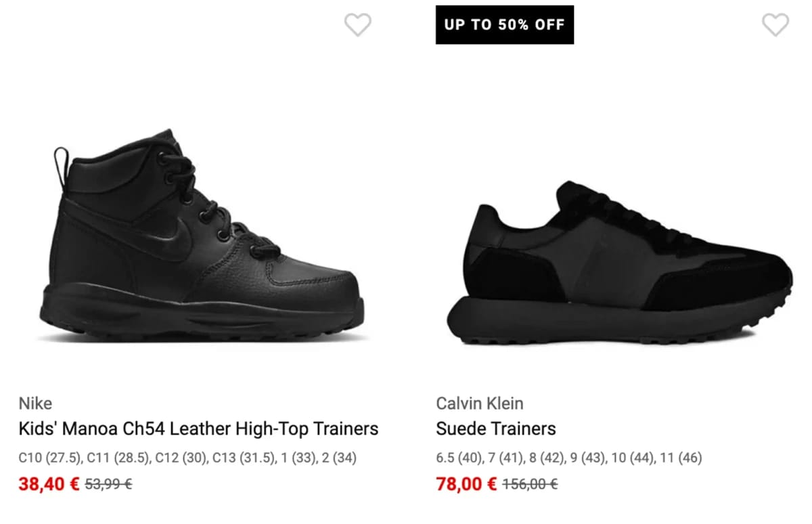Select size 6.5 (40) for Suede Trainers

[x=459, y=458]
